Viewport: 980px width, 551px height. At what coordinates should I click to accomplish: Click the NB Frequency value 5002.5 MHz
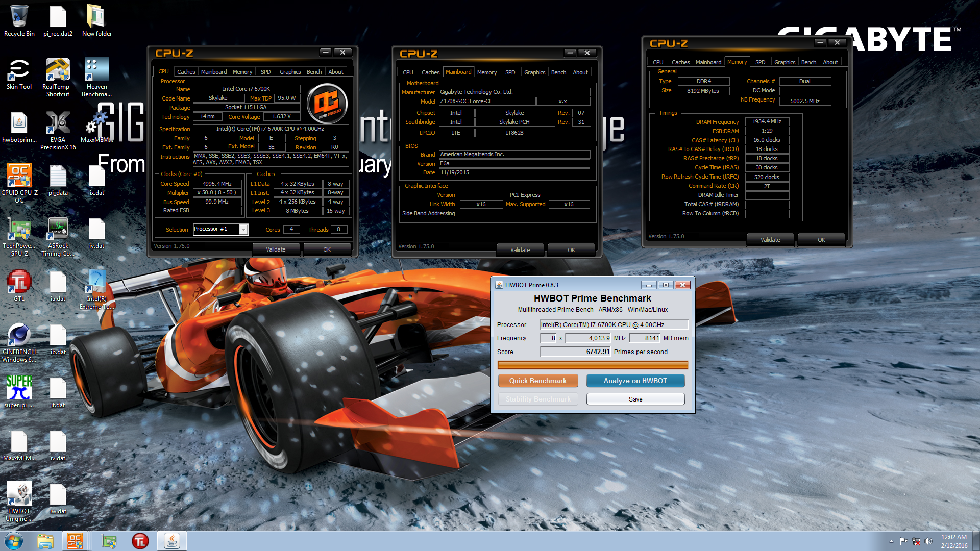pos(805,101)
